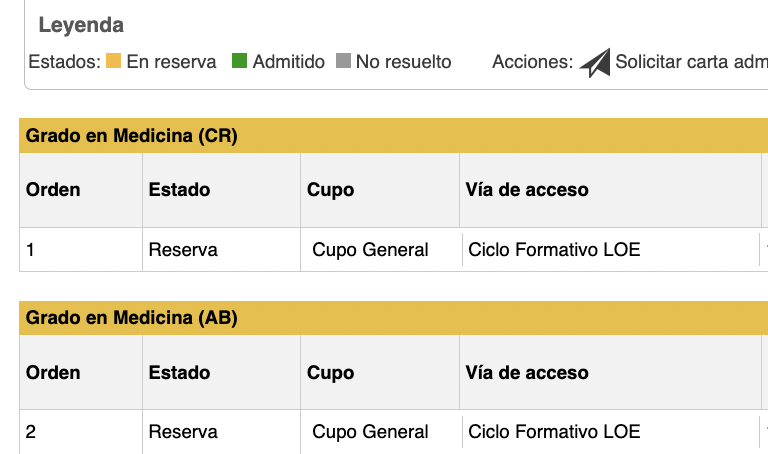Screen dimensions: 768x454
Task: Click Vía de acceso header in CR table
Action: pyautogui.click(x=527, y=190)
